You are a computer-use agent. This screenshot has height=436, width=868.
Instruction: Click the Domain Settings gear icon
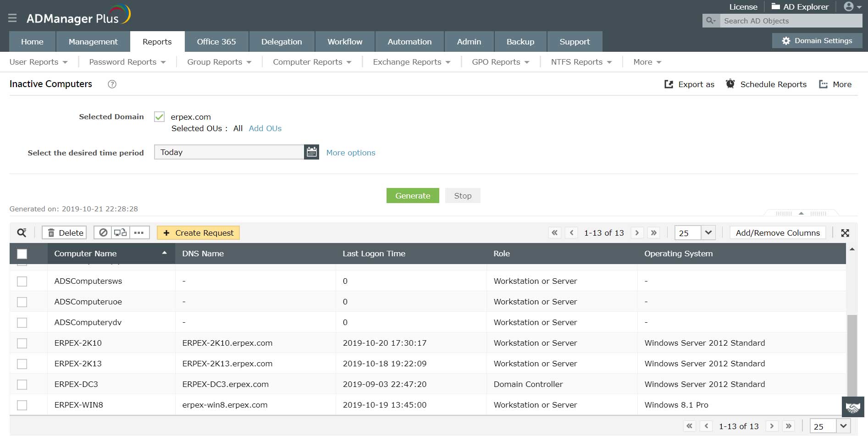coord(786,41)
